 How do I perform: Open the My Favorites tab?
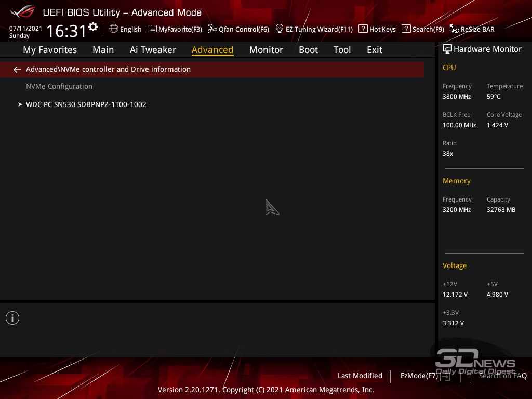[50, 50]
